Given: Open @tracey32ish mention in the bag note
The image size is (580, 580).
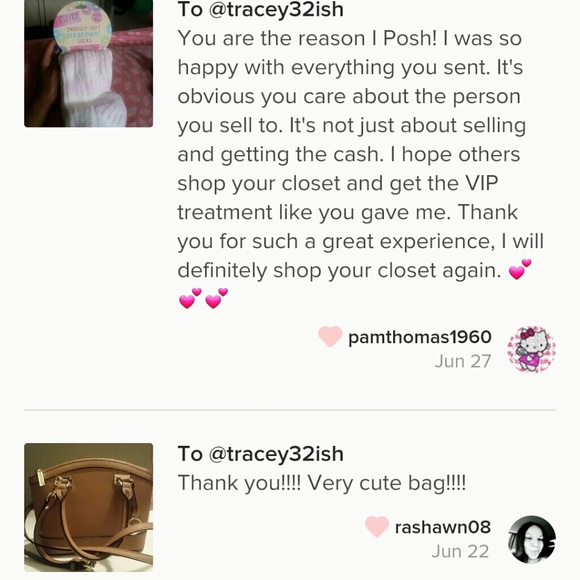Looking at the screenshot, I should pos(276,454).
